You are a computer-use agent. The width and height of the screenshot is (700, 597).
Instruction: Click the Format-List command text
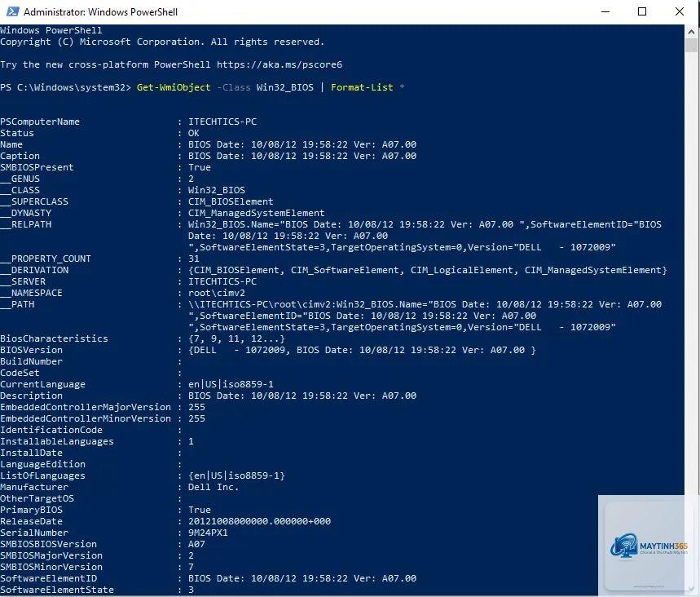(362, 87)
